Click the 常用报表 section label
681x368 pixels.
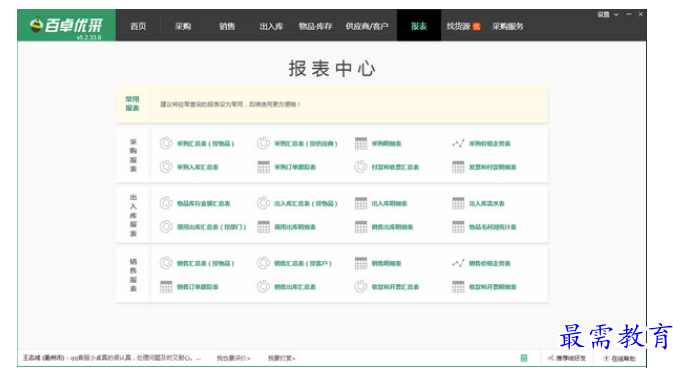[x=132, y=103]
